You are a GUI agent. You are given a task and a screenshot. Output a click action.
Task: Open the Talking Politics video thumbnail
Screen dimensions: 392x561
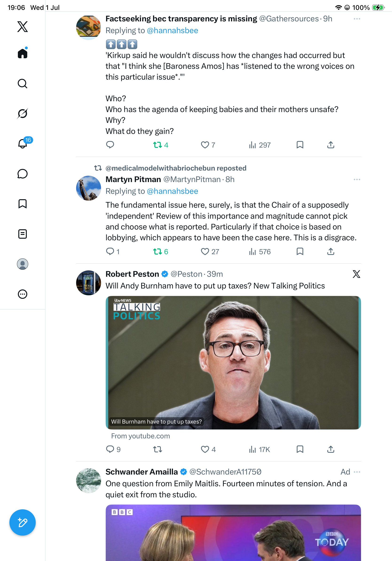point(233,362)
